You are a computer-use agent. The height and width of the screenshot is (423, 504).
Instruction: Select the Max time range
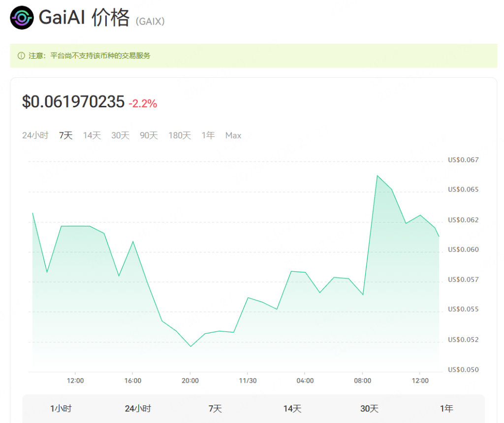tap(233, 135)
